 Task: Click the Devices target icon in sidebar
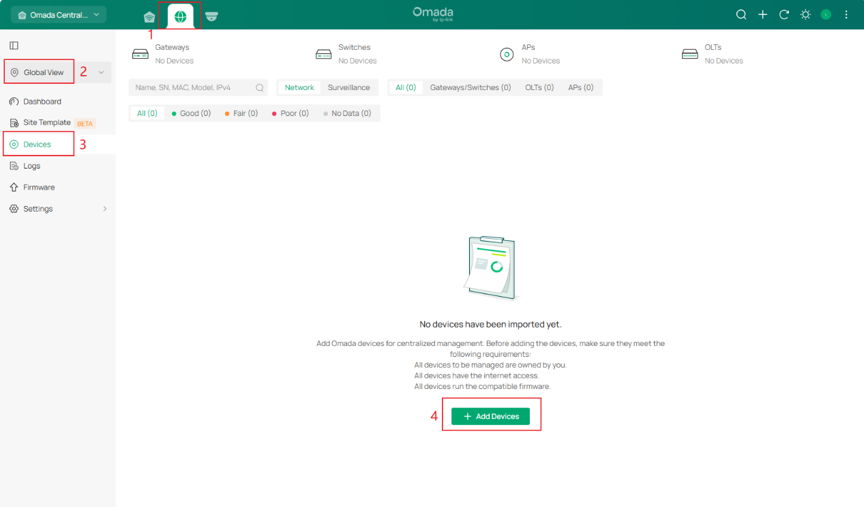pyautogui.click(x=14, y=144)
